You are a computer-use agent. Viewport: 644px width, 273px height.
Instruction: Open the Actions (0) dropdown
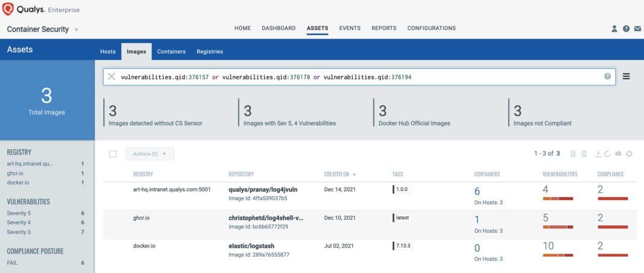(x=150, y=154)
